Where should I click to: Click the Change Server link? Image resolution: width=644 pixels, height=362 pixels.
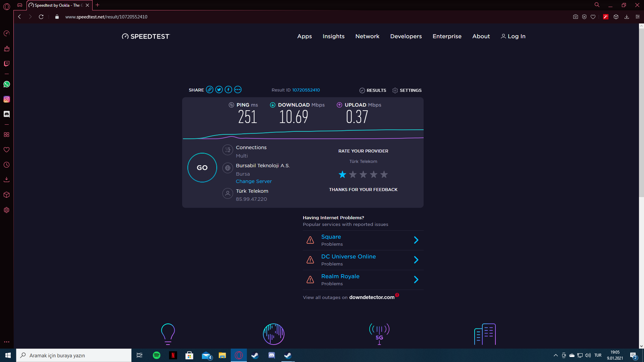[254, 181]
